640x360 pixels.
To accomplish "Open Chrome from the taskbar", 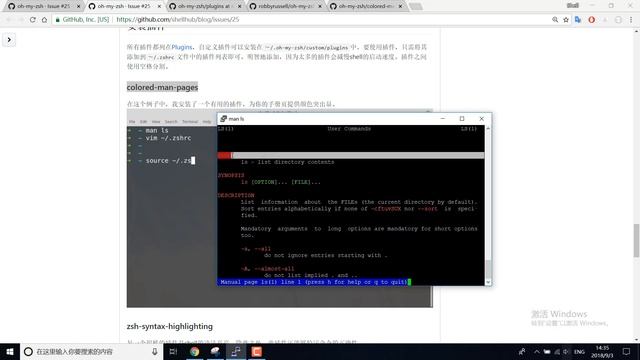I will pos(194,351).
